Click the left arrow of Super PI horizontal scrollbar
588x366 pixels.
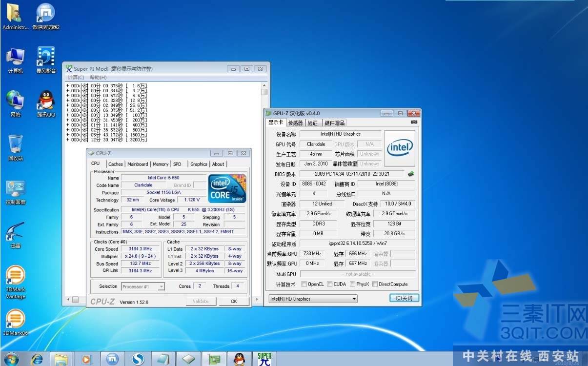click(68, 300)
